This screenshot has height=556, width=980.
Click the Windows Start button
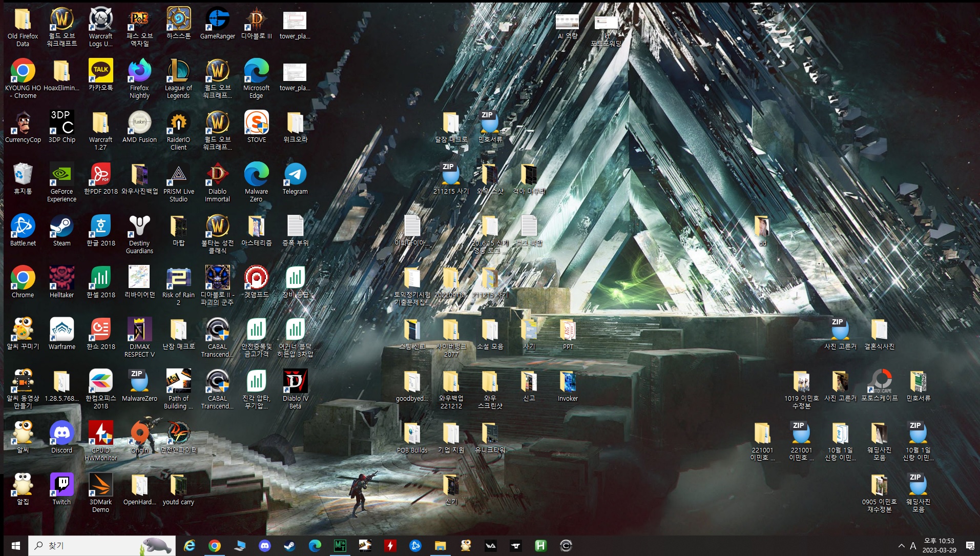tap(15, 546)
